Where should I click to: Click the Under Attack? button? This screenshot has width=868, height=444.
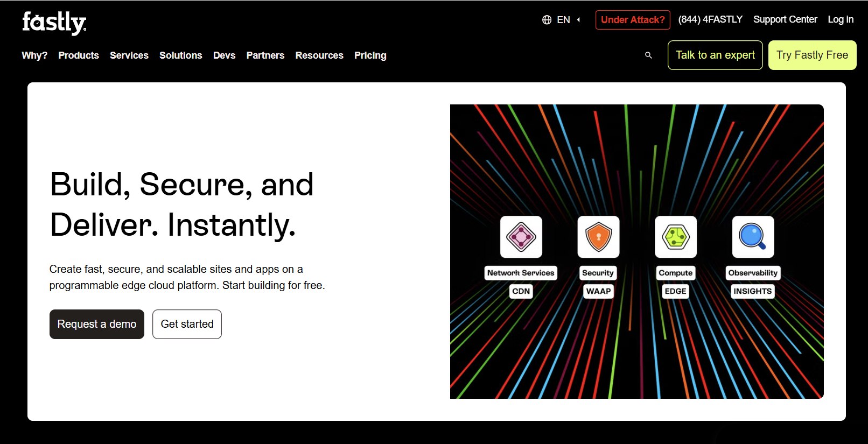633,20
